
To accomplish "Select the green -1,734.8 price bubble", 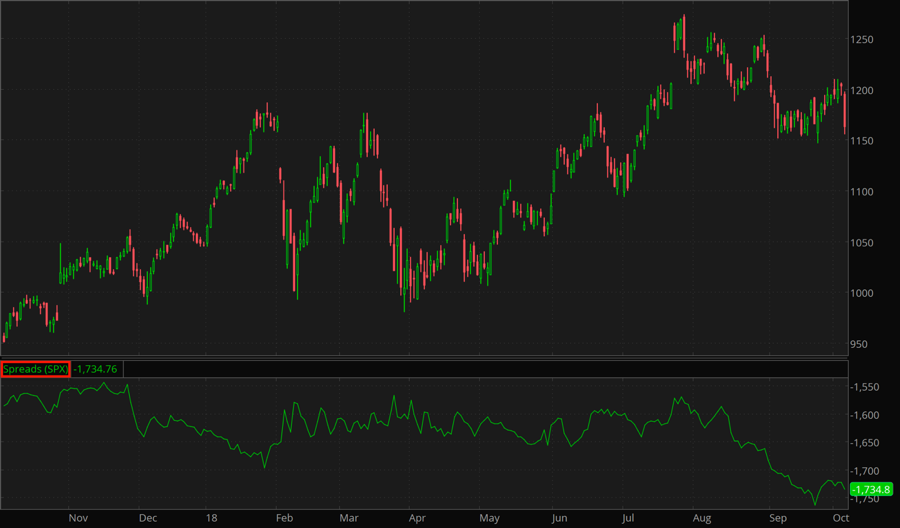I will pyautogui.click(x=872, y=489).
